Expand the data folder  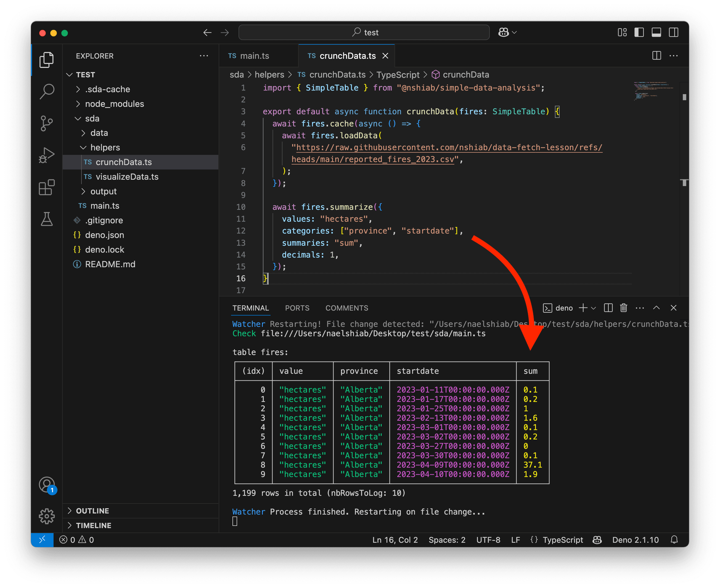pyautogui.click(x=141, y=133)
